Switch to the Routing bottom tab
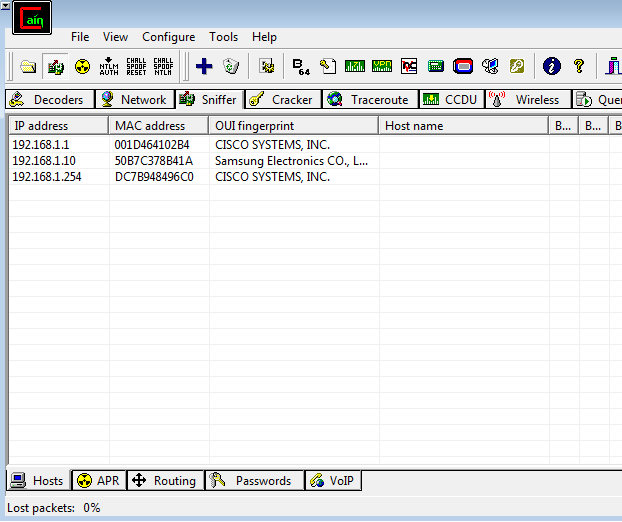Image resolution: width=622 pixels, height=522 pixels. 165,480
